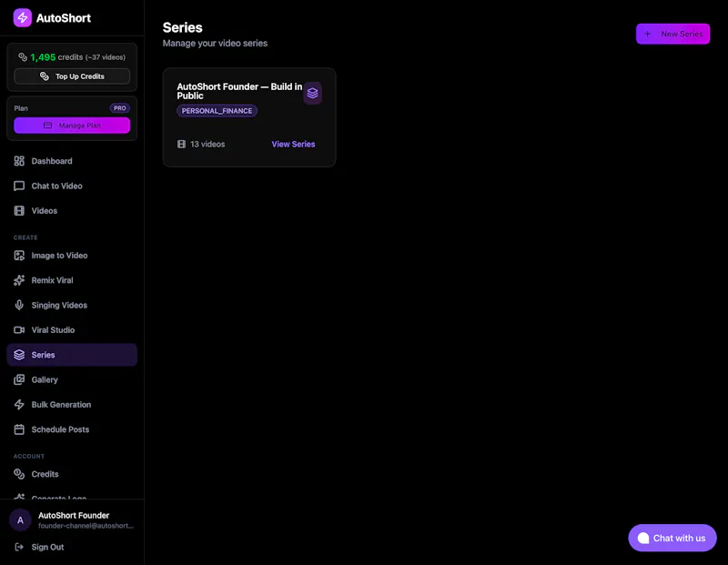Click the AutoShort Founder profile name
The width and height of the screenshot is (728, 565).
74,515
